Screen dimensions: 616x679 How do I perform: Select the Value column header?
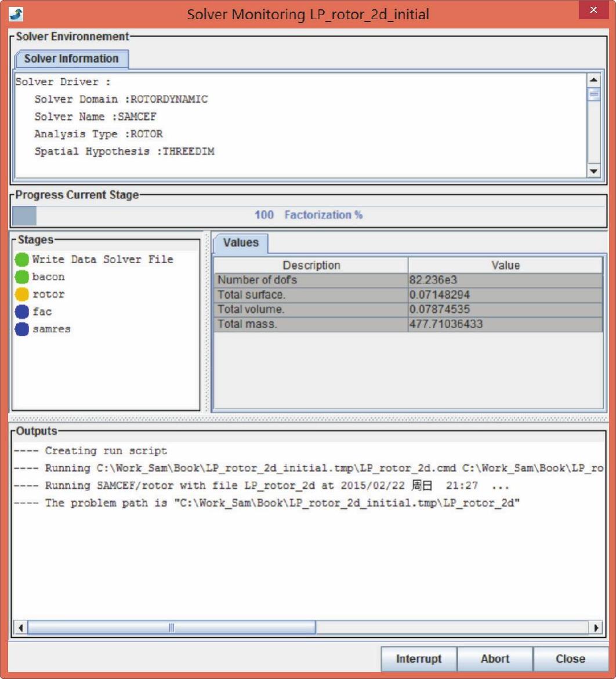pyautogui.click(x=505, y=266)
